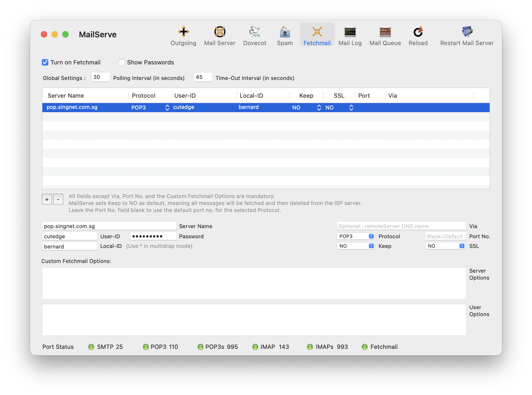Add a new server with plus button

47,199
